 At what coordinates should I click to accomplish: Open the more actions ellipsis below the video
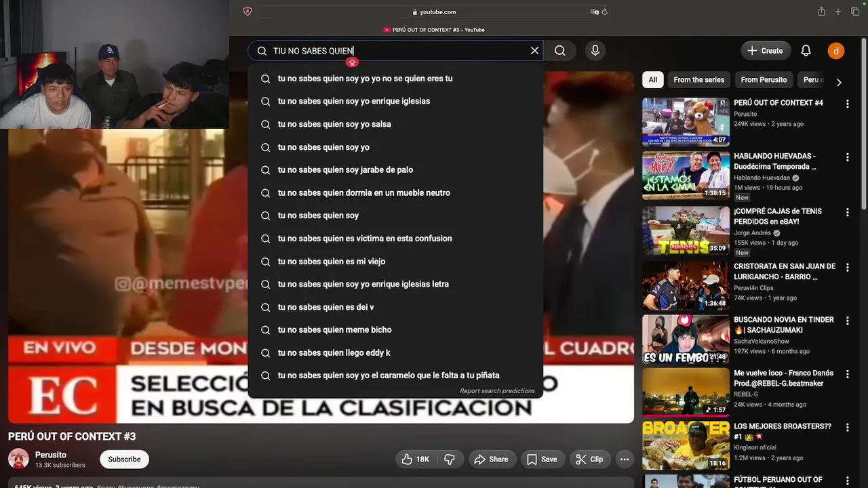coord(625,460)
